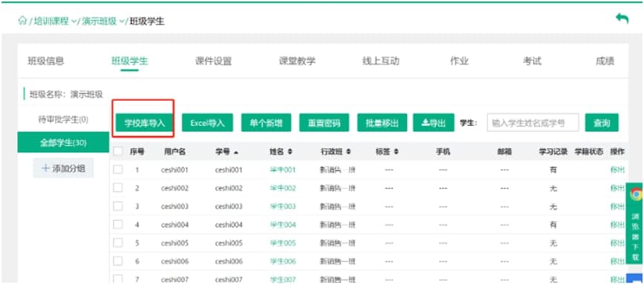Switch to the 班级信息 tab

coord(46,61)
